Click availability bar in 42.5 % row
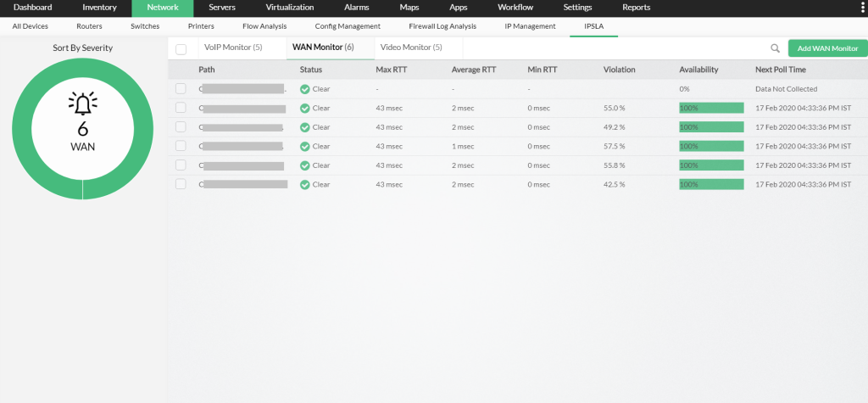 711,184
